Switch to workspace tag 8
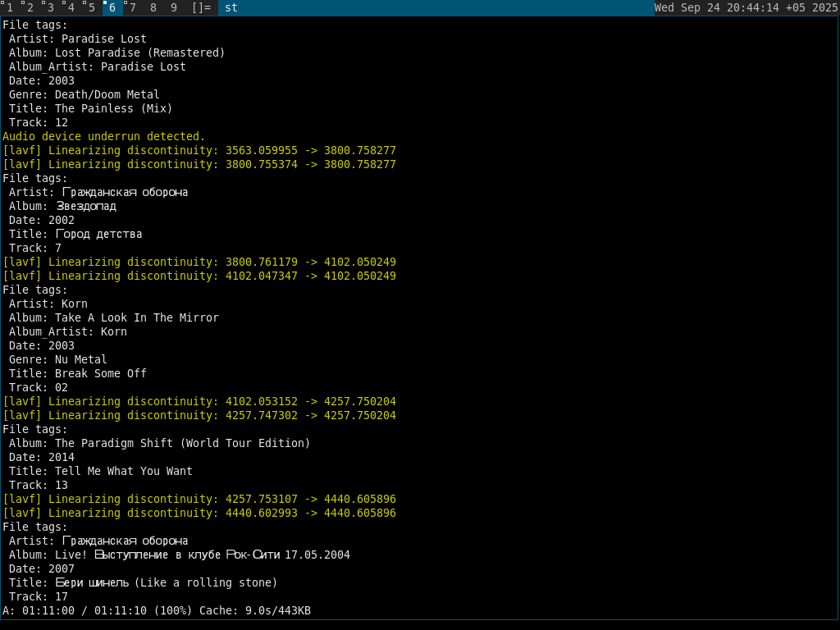The image size is (840, 630). 153,7
